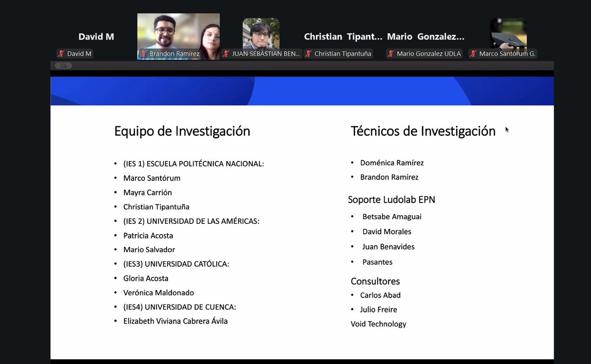Image resolution: width=591 pixels, height=364 pixels.
Task: Select Brandon Ramírez's video thumbnail
Action: (178, 36)
